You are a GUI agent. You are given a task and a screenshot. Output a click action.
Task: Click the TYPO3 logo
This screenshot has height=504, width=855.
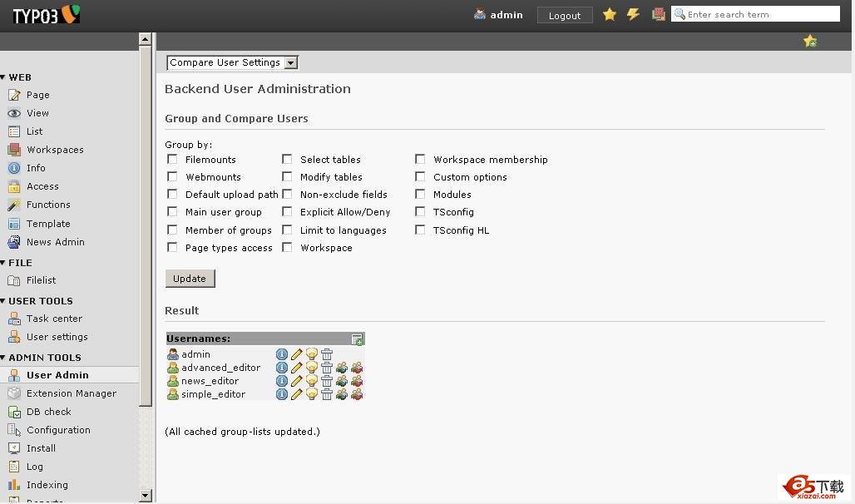tap(47, 15)
